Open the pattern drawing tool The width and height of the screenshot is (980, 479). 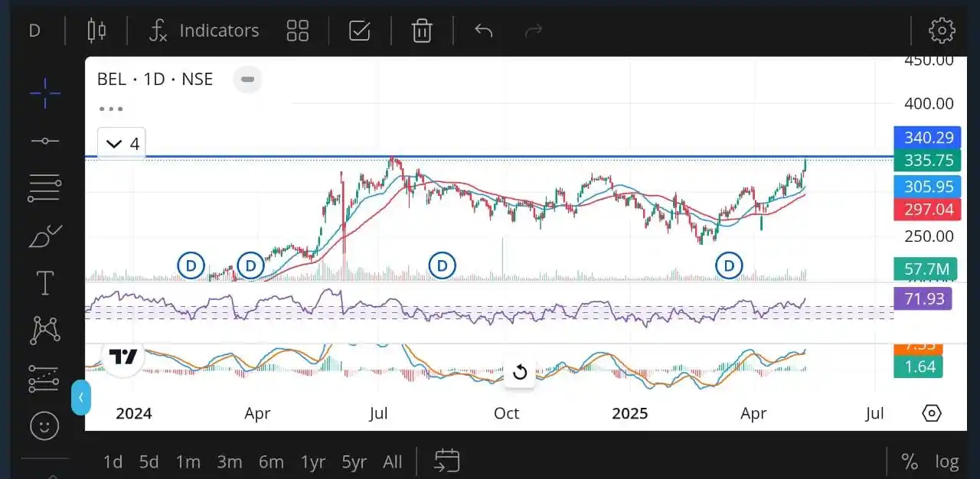(x=45, y=331)
